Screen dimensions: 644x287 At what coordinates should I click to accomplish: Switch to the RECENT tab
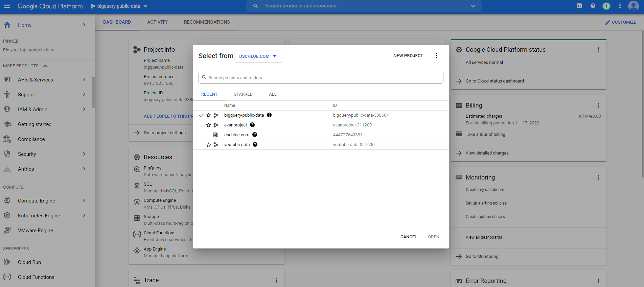pos(209,94)
